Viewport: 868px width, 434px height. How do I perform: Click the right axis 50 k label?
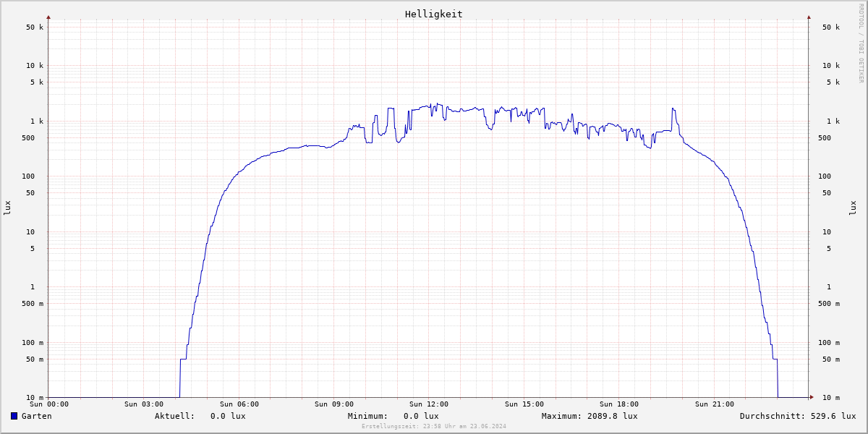click(x=831, y=27)
